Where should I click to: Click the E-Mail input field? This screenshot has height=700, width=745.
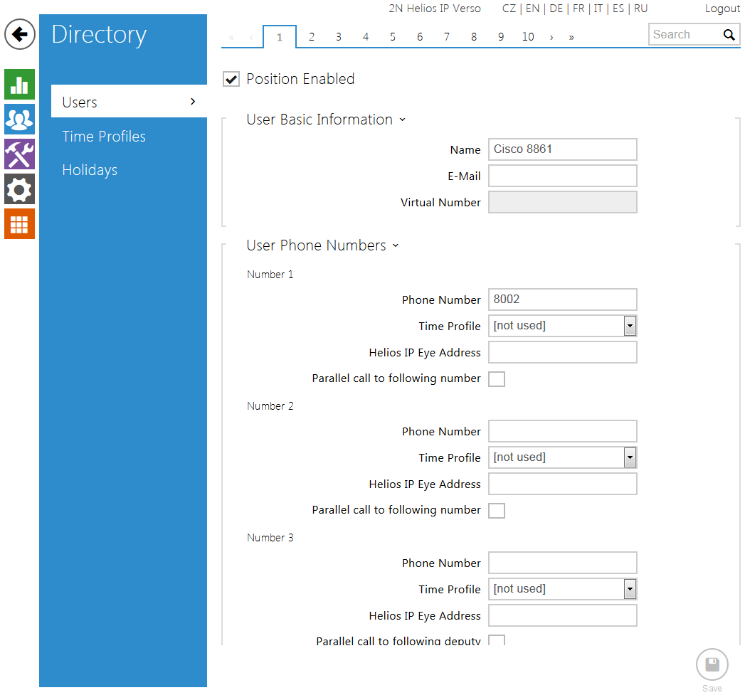tap(562, 176)
